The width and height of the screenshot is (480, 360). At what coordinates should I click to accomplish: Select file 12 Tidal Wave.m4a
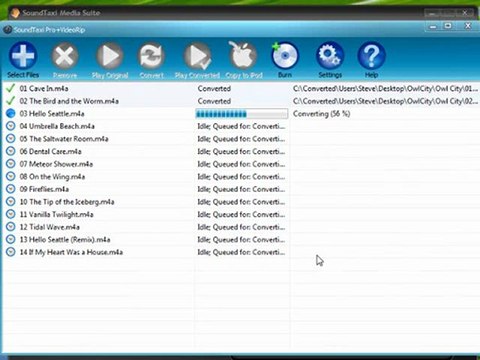[50, 227]
